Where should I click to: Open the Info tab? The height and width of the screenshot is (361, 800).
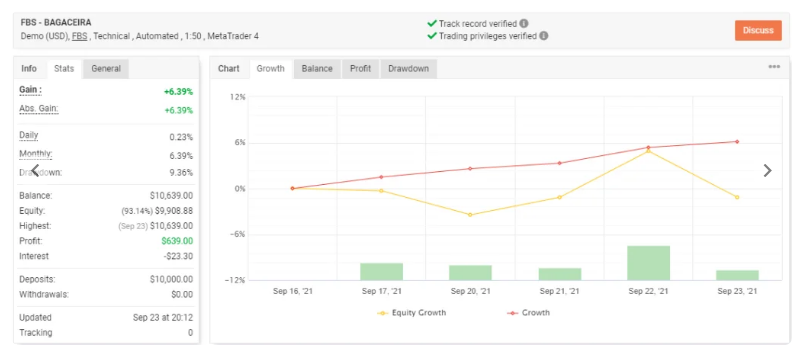pyautogui.click(x=29, y=68)
